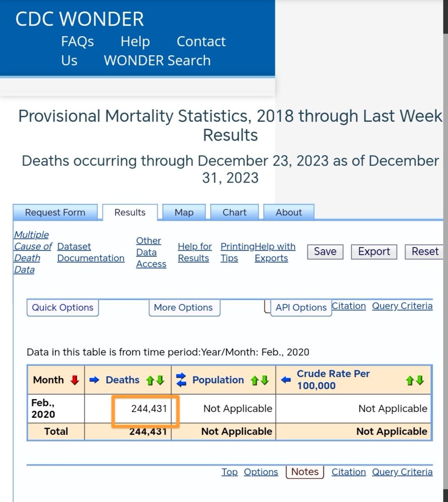Screen dimensions: 448x502
Task: Sort Population ascending with green up arrow
Action: 254,380
